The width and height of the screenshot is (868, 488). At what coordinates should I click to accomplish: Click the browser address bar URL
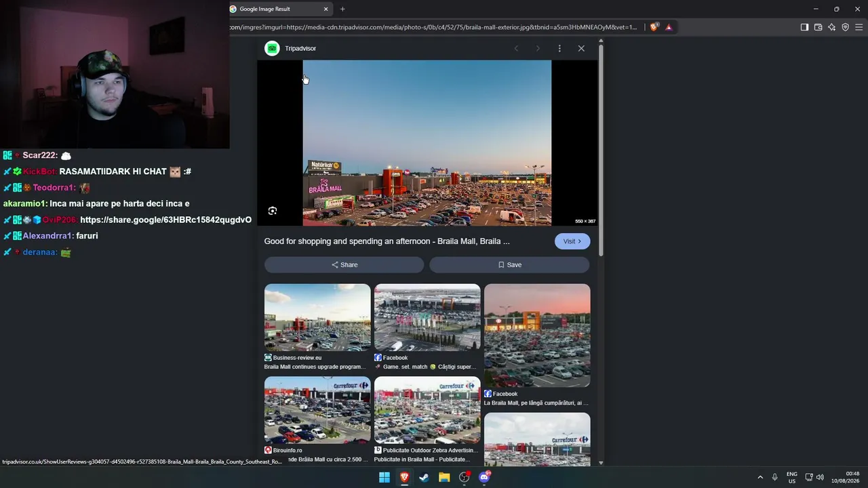click(434, 27)
